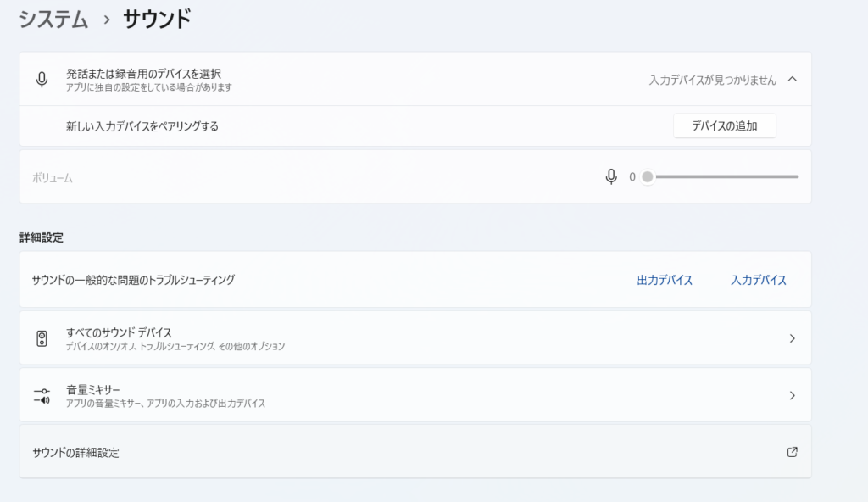The width and height of the screenshot is (868, 502).
Task: Click the breadcrumb separator arrow after システム
Action: pyautogui.click(x=107, y=20)
